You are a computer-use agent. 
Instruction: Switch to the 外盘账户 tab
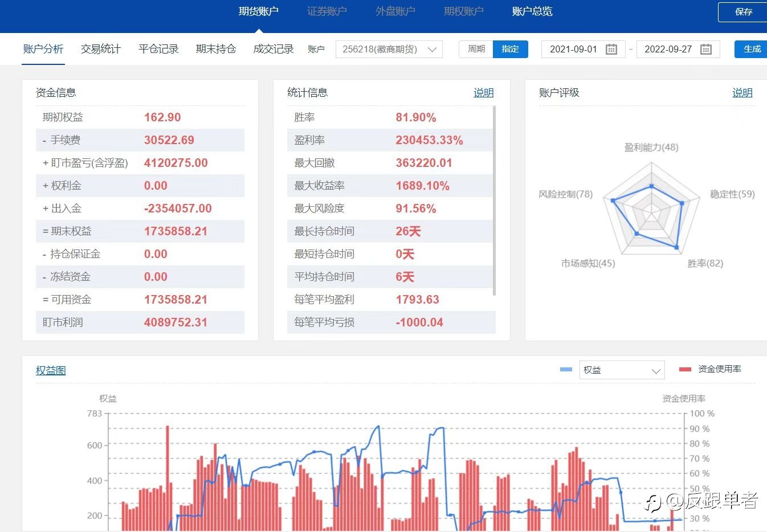(x=395, y=11)
